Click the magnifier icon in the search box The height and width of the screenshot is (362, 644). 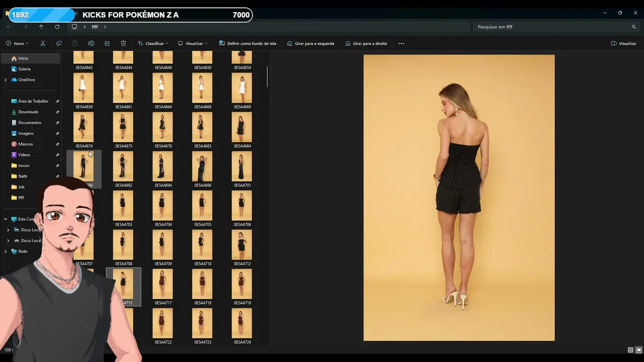[634, 27]
